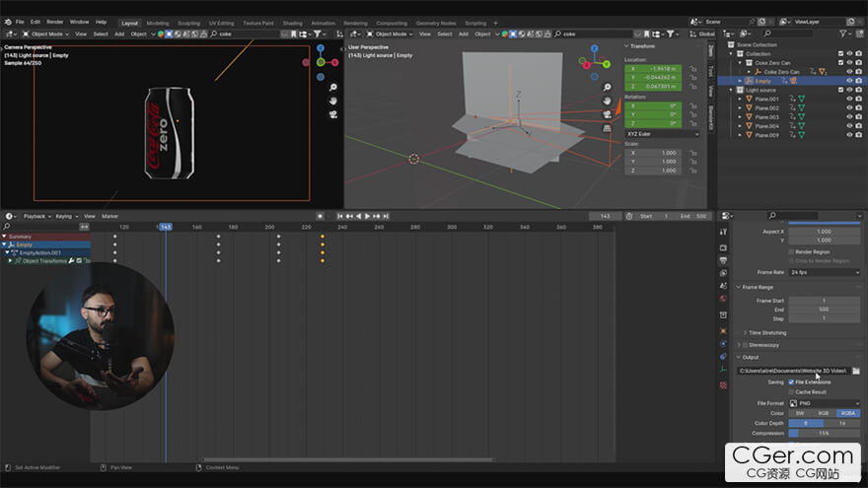Open the timeline Playback menu
The width and height of the screenshot is (868, 488).
coord(36,216)
